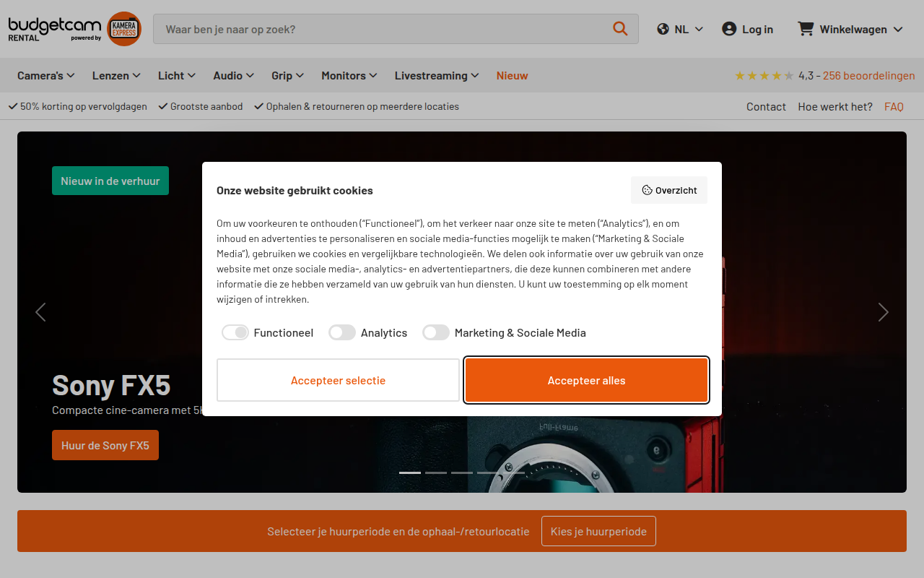
Task: Select the first carousel slide indicator
Action: [410, 473]
